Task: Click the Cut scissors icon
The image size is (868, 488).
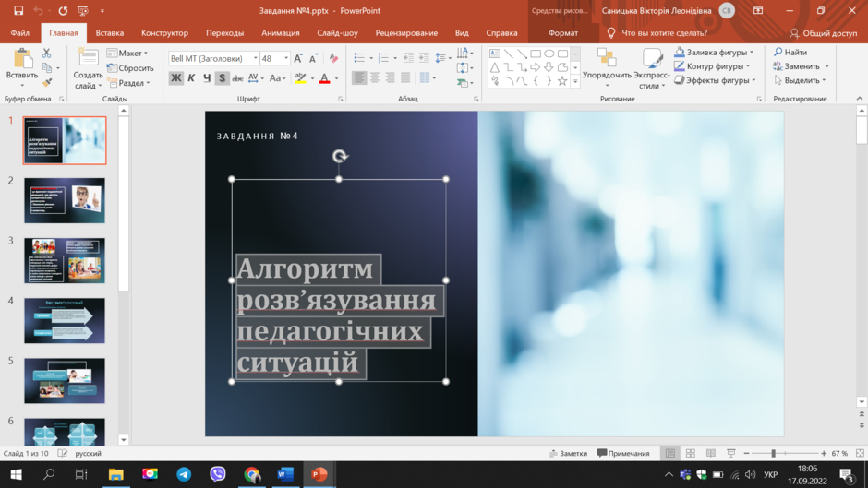Action: pyautogui.click(x=46, y=54)
